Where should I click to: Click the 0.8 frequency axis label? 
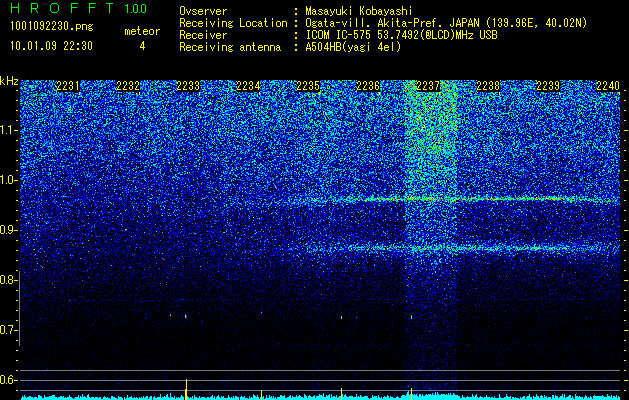coord(7,280)
